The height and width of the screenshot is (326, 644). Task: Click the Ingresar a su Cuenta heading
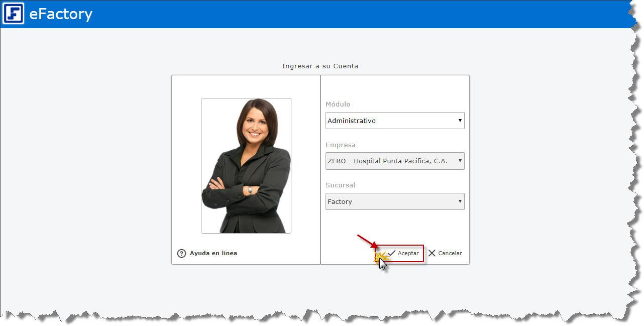(x=320, y=66)
